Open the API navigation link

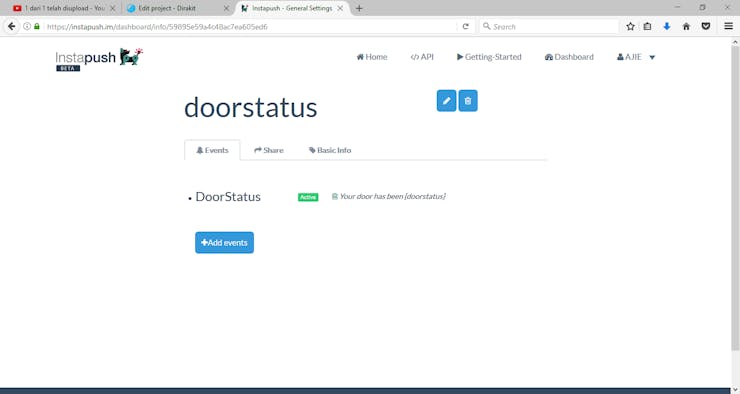pyautogui.click(x=422, y=57)
